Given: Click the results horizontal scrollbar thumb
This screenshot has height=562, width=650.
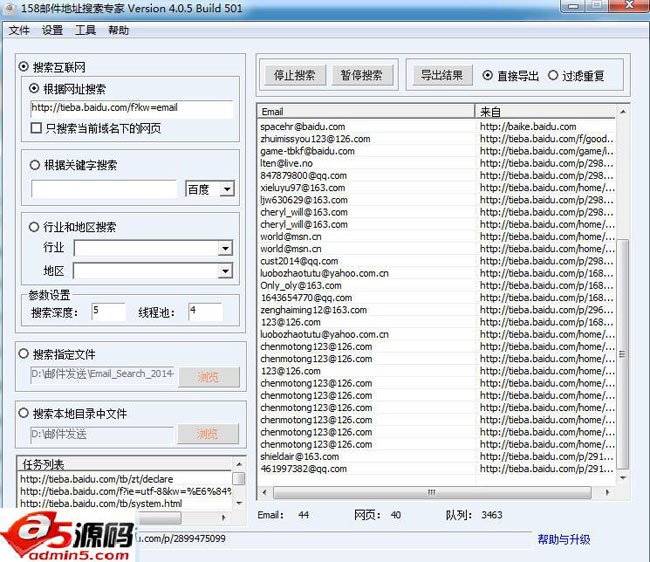Looking at the screenshot, I should click(x=432, y=492).
